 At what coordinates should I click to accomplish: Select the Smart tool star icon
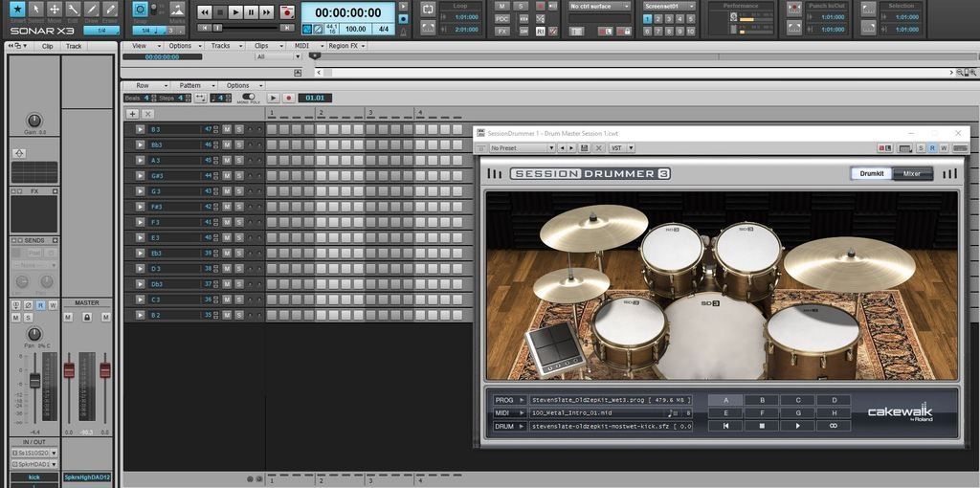tap(16, 11)
